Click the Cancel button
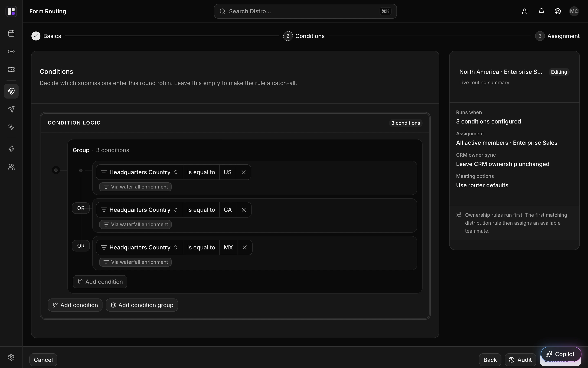 coord(43,360)
